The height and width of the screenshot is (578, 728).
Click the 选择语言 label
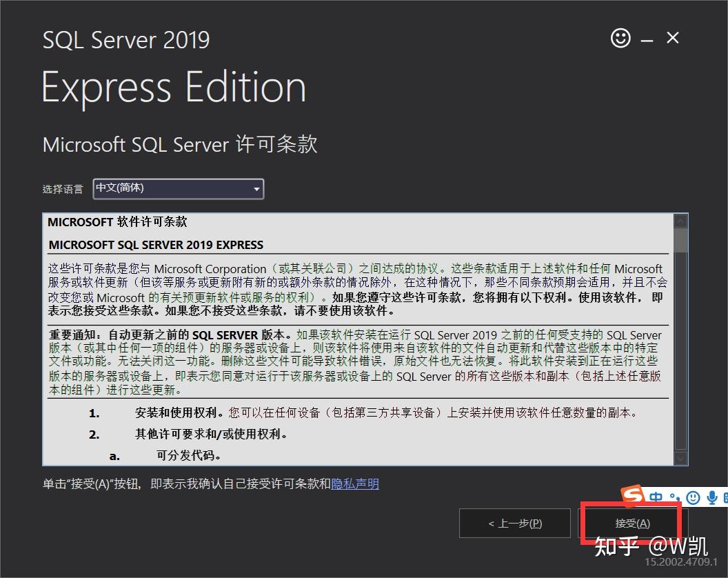63,189
